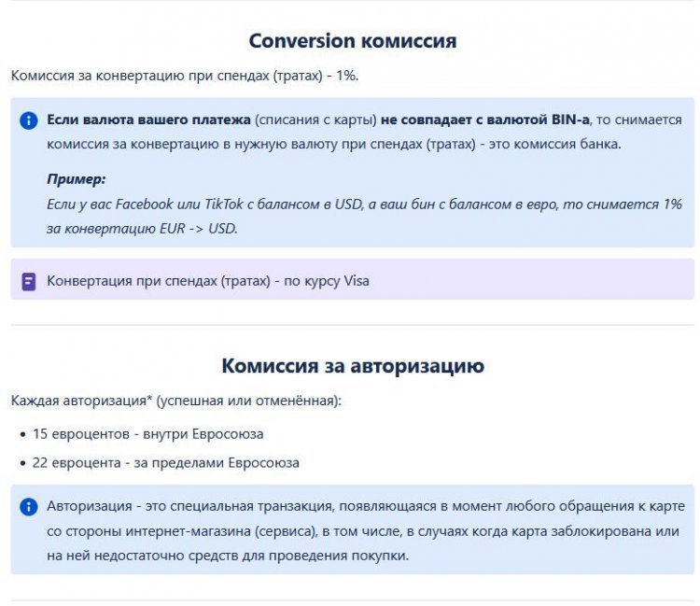
Task: Click the info icon beside the currency mismatch note
Action: click(29, 120)
